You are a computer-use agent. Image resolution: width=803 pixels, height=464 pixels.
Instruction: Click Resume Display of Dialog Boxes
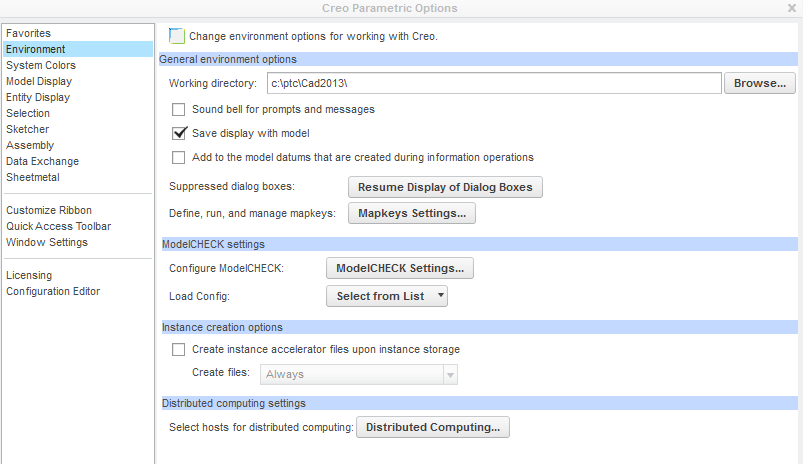pos(445,187)
